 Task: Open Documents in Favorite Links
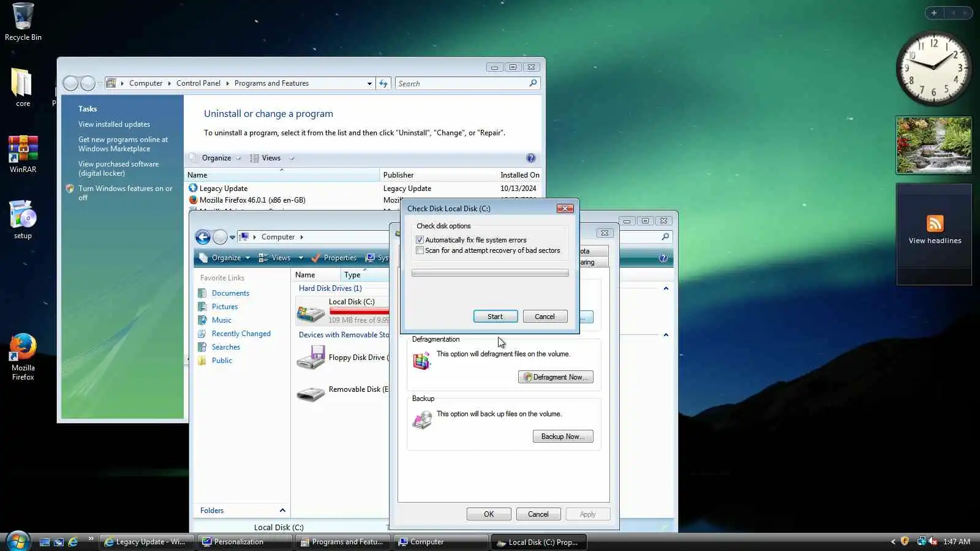[x=230, y=293]
